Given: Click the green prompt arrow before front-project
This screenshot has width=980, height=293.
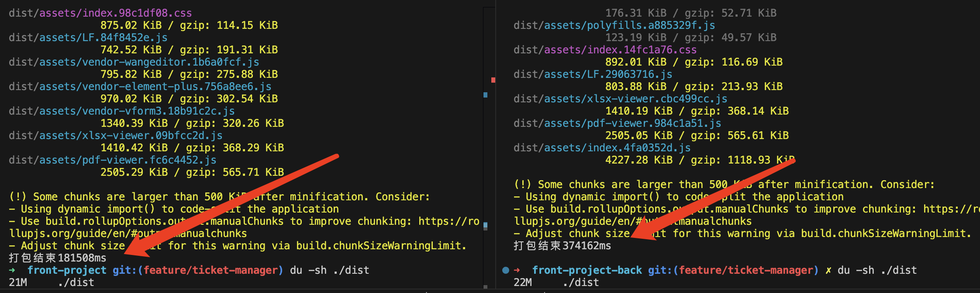Looking at the screenshot, I should [12, 270].
